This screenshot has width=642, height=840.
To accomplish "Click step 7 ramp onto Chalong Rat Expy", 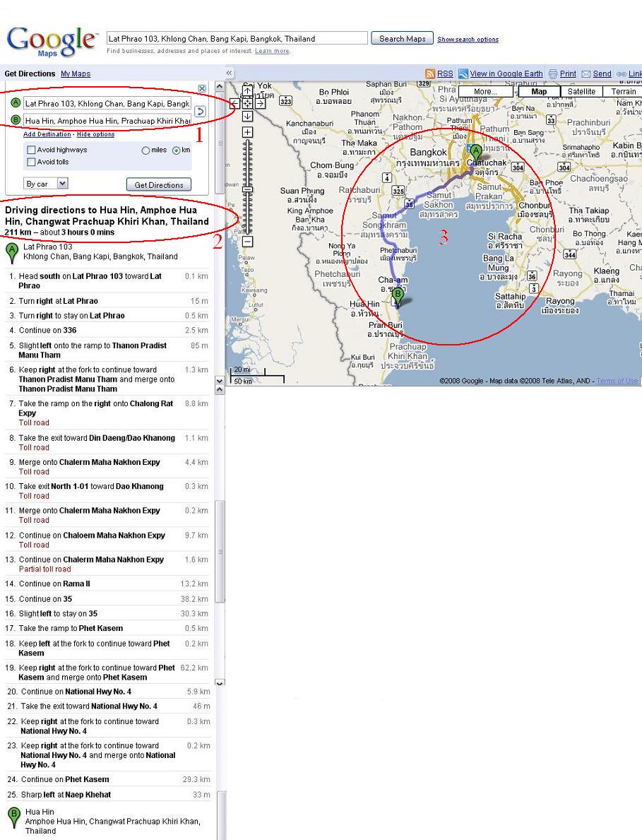I will tap(107, 413).
